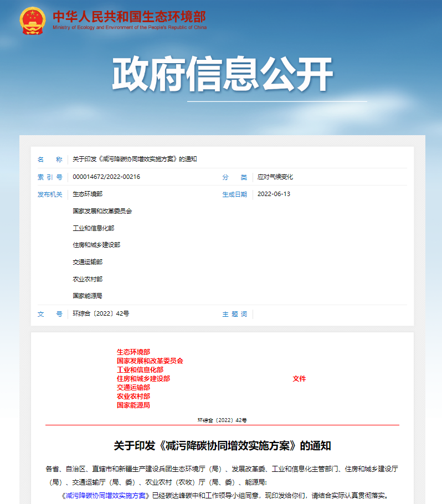Click red 交通运输部 in document header

click(x=133, y=387)
